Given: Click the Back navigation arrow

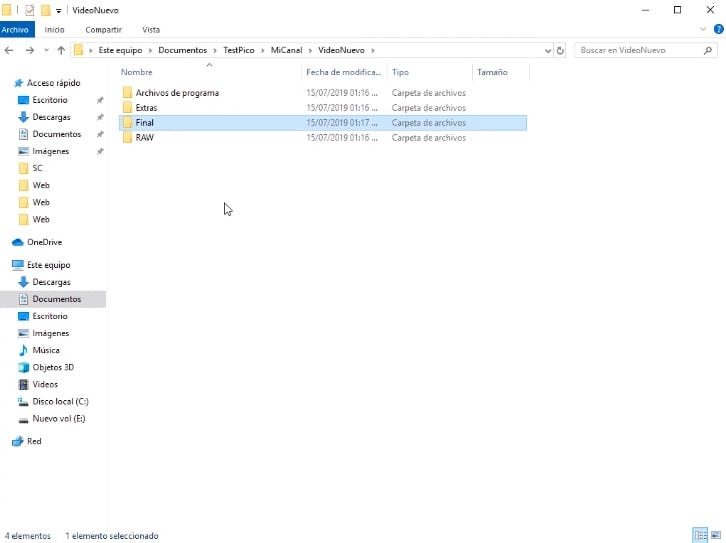Looking at the screenshot, I should pyautogui.click(x=10, y=50).
